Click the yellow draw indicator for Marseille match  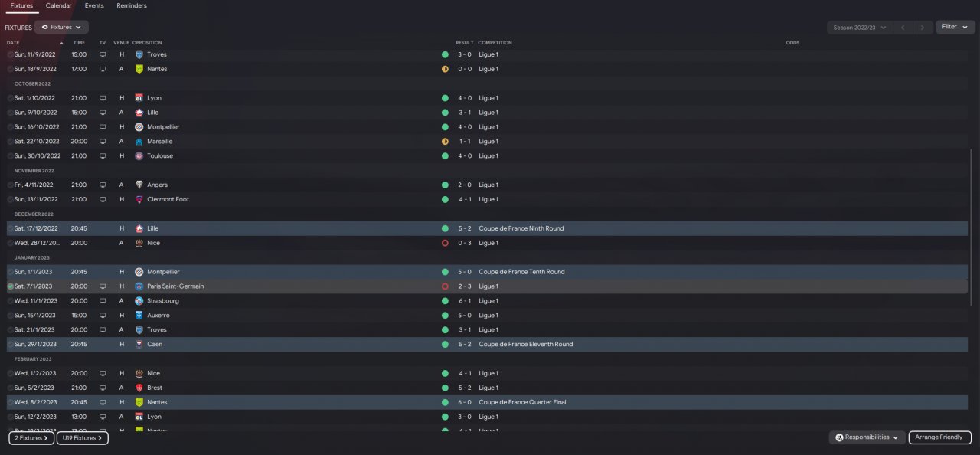click(445, 142)
